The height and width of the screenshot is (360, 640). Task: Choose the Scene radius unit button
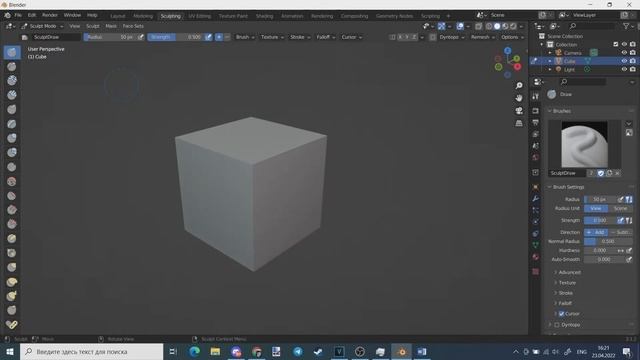[x=620, y=209]
